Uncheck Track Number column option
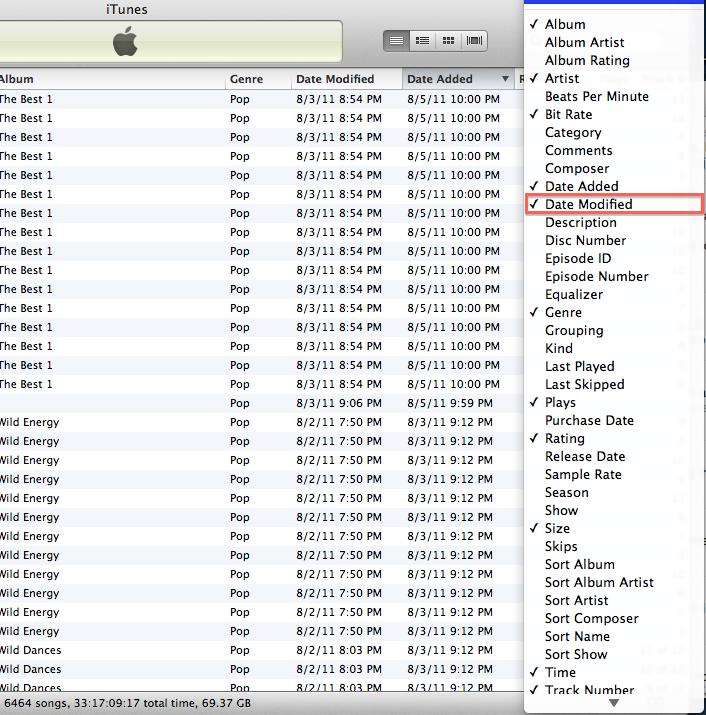Viewport: 706px width, 715px height. [x=613, y=690]
